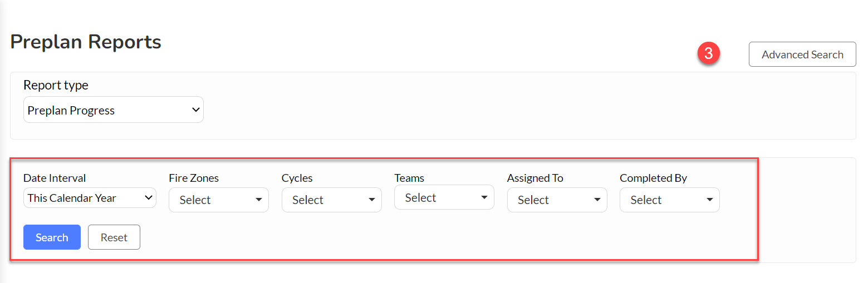The width and height of the screenshot is (868, 283).
Task: Click the Assigned To label
Action: 535,178
